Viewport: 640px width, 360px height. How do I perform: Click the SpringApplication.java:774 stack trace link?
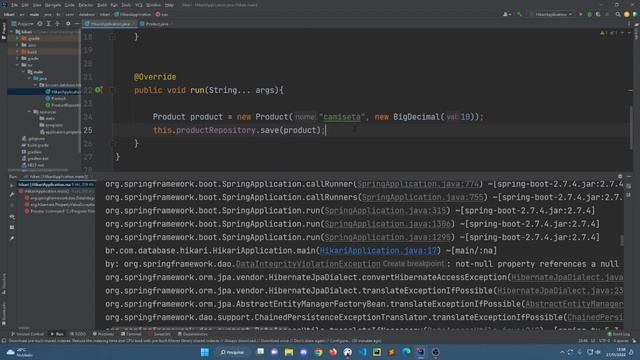[418, 184]
